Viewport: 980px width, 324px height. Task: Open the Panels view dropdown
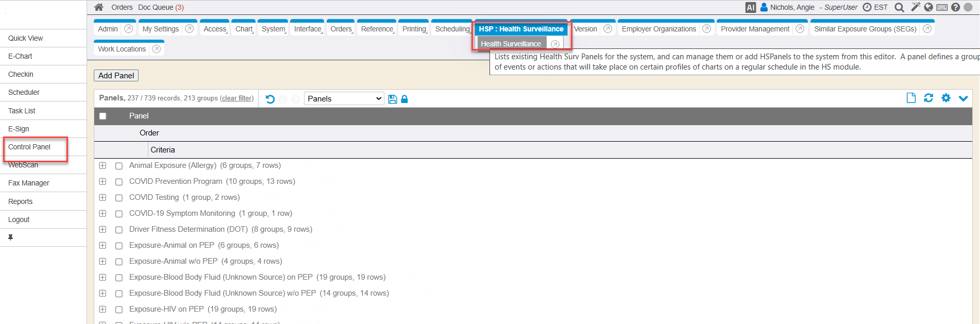[344, 99]
